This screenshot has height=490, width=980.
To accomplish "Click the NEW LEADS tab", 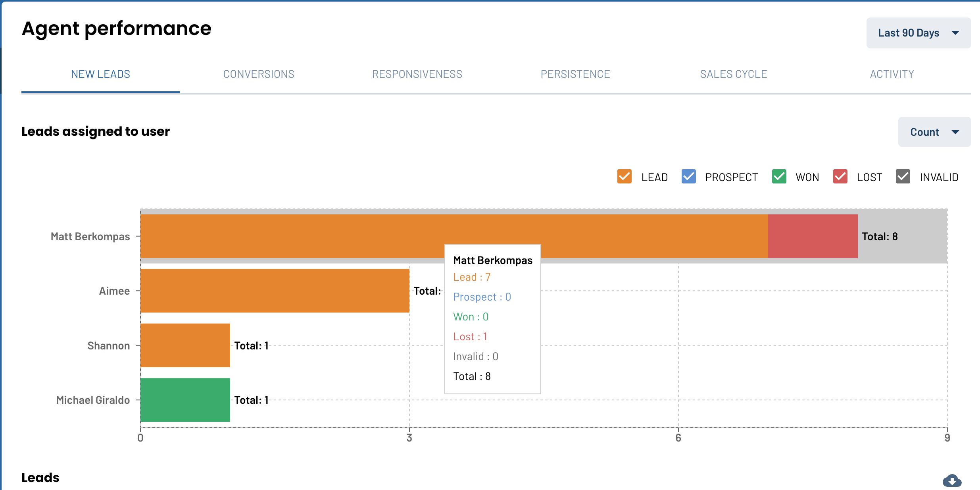I will [x=101, y=74].
